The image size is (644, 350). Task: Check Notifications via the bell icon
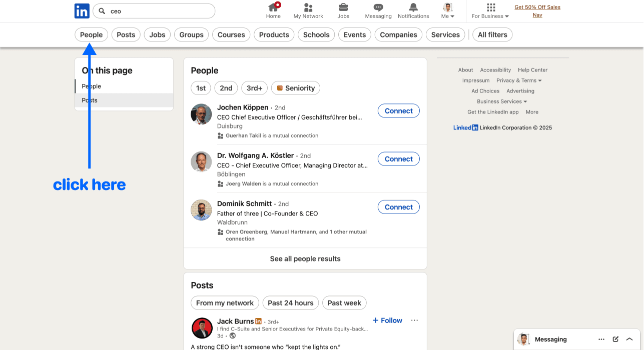(413, 9)
